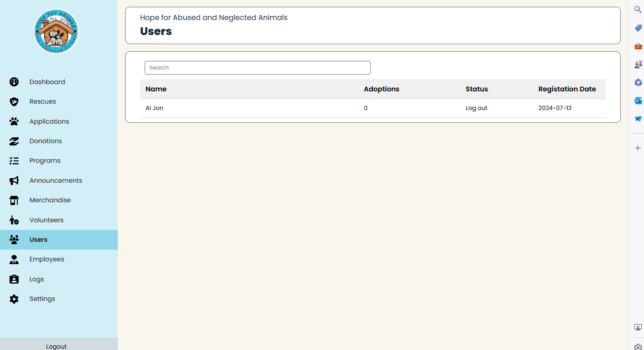Click inside the Search users field
Screen dimensions: 644x350
[x=257, y=68]
